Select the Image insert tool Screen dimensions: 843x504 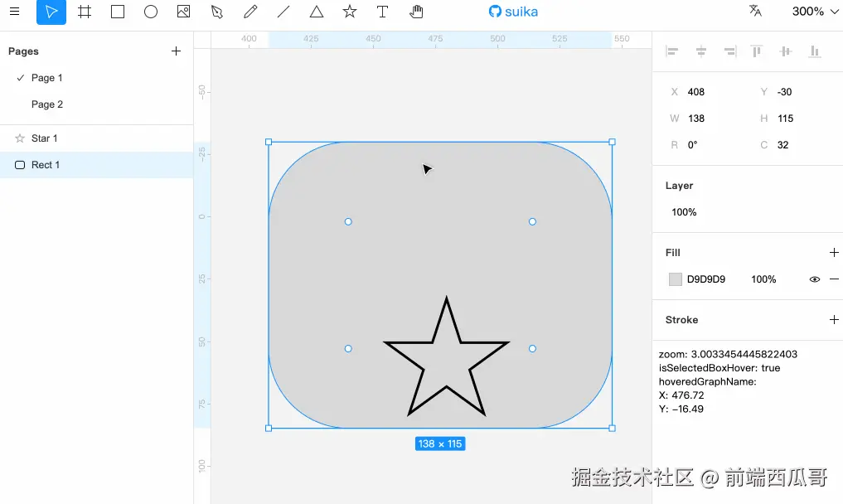[184, 12]
